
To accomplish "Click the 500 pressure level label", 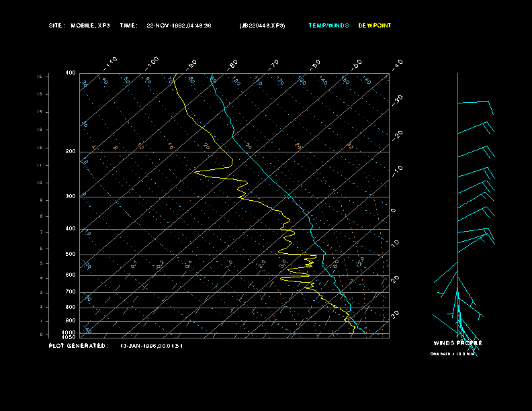I will click(71, 255).
